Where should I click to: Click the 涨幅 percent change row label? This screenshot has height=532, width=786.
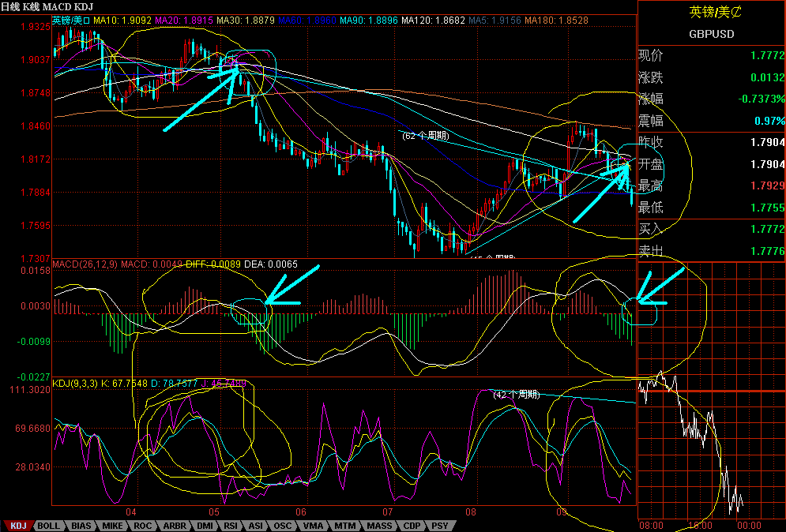click(651, 99)
